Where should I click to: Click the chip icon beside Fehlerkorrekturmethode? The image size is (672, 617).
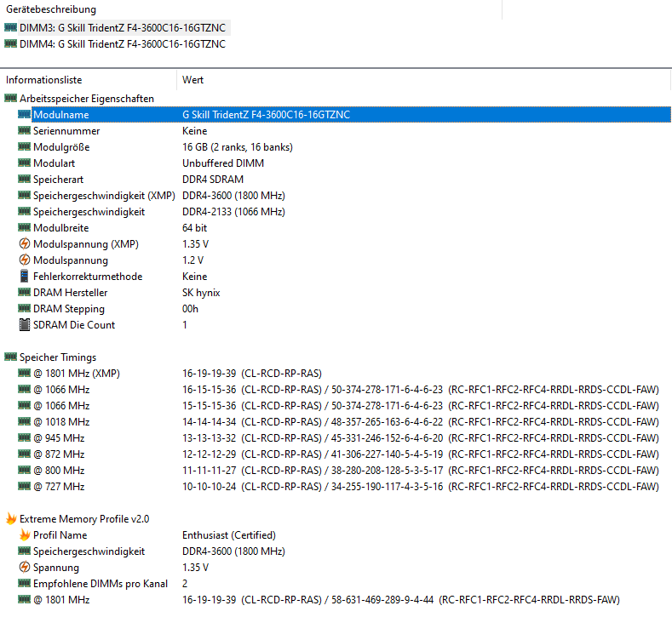point(25,277)
